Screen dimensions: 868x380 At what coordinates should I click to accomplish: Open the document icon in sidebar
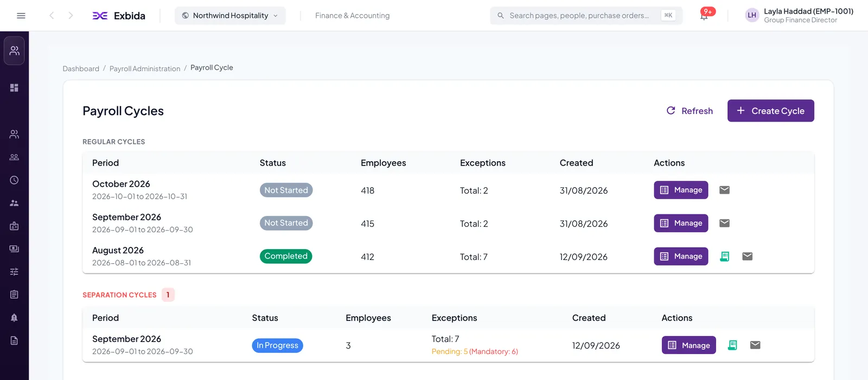pyautogui.click(x=14, y=340)
